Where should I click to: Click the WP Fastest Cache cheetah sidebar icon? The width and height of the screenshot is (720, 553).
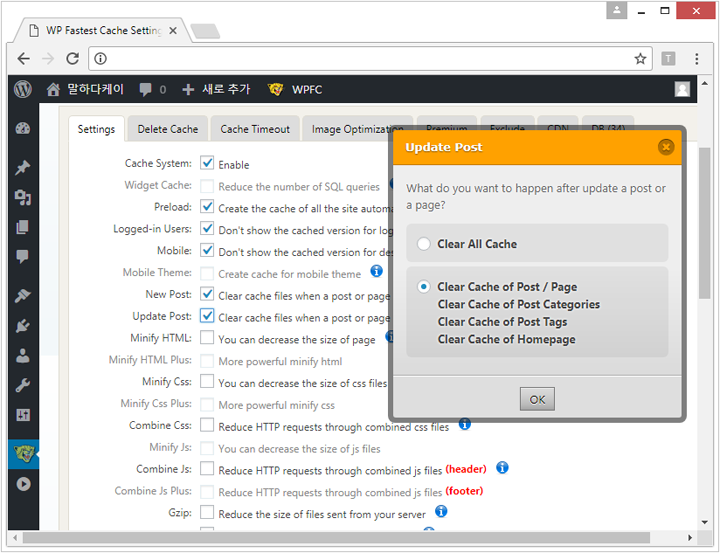coord(22,454)
